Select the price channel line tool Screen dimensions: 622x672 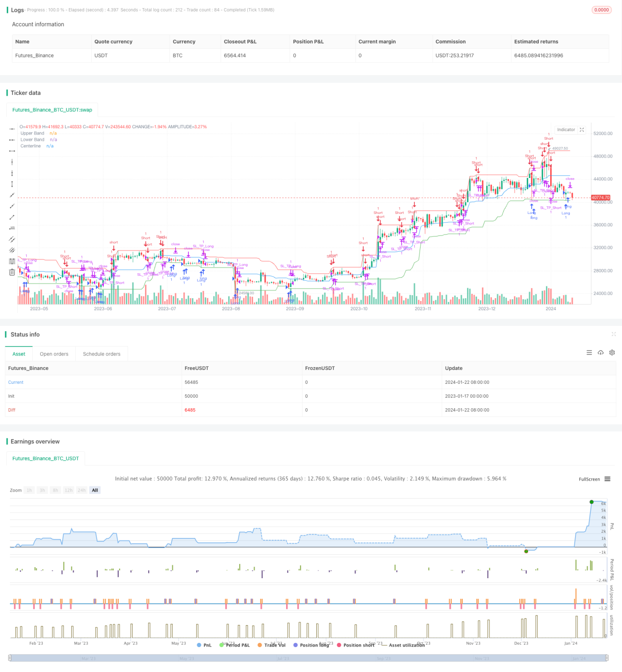(12, 239)
